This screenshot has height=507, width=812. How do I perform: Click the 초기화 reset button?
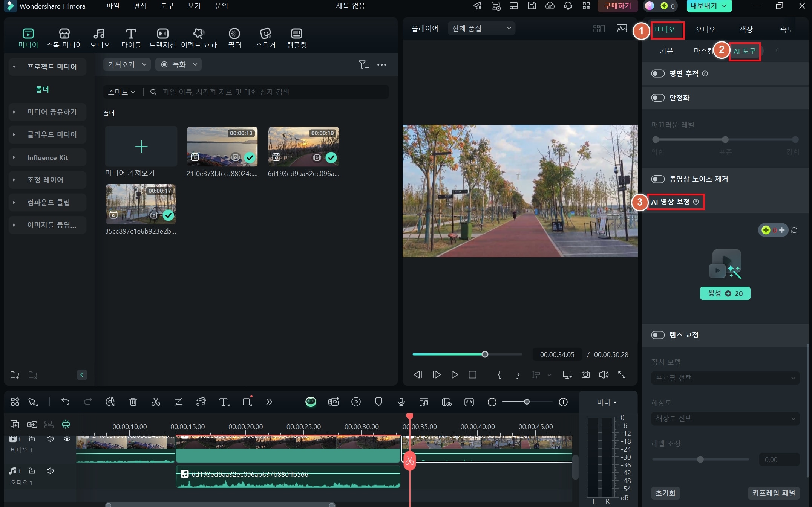click(665, 493)
